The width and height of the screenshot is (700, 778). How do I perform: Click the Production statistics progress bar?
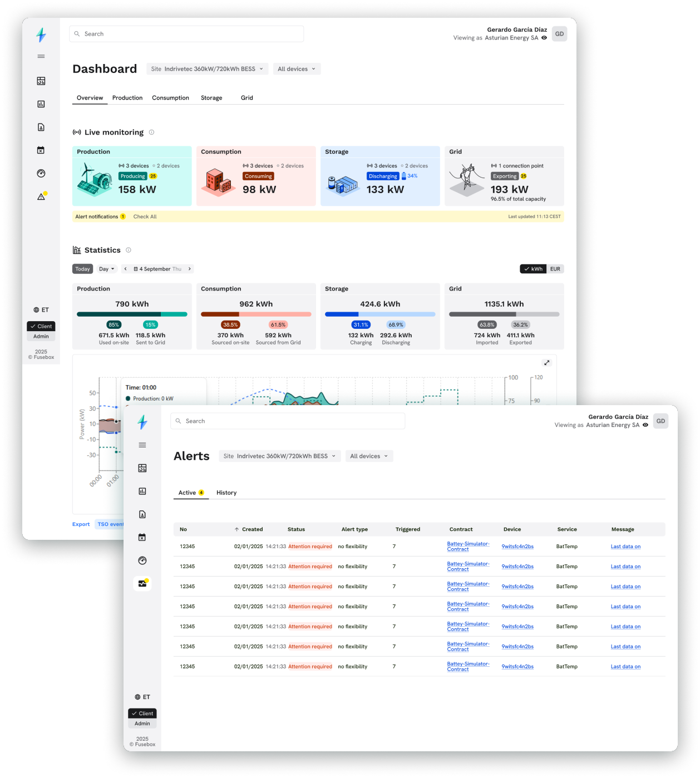(132, 314)
